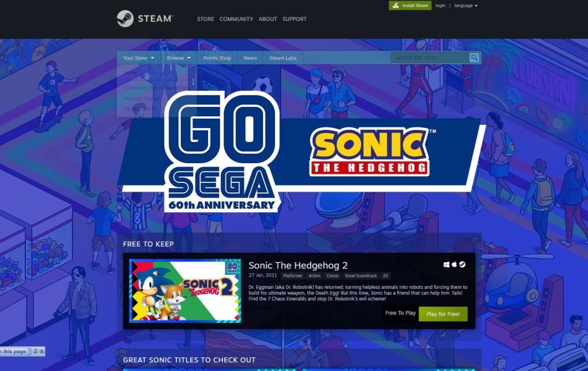
Task: Click the Sonic The Hedgehog banner logo
Action: click(x=370, y=152)
